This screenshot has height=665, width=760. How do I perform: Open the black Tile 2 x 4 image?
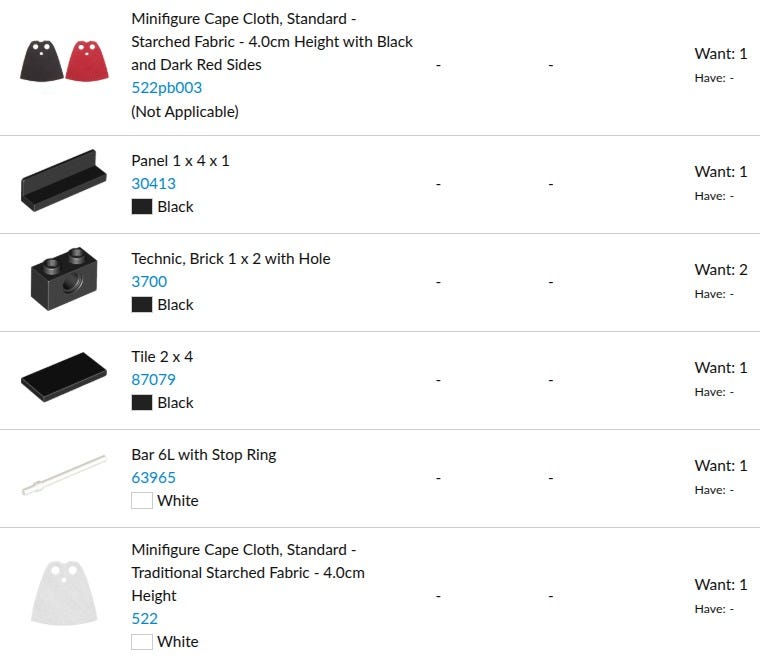[x=64, y=378]
